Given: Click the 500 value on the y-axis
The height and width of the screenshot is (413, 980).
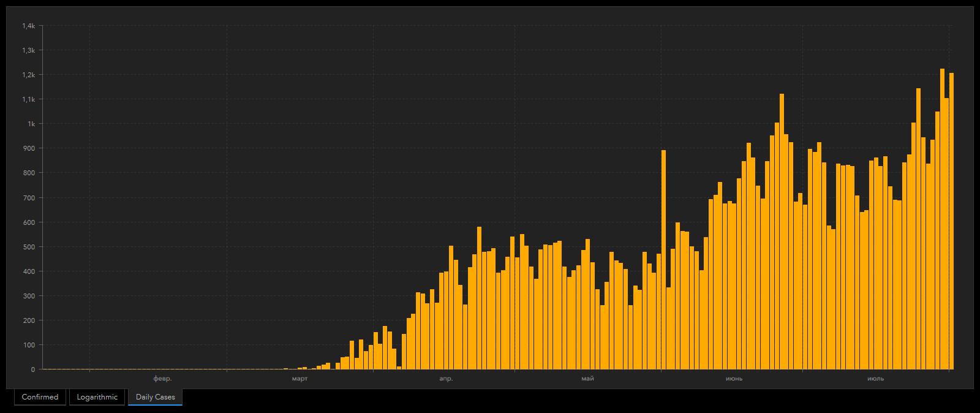Looking at the screenshot, I should (x=29, y=247).
